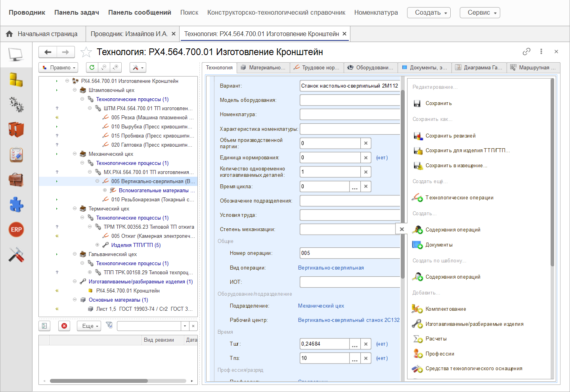Open the Правило dropdown
Screen dimensions: 570x392
58,67
